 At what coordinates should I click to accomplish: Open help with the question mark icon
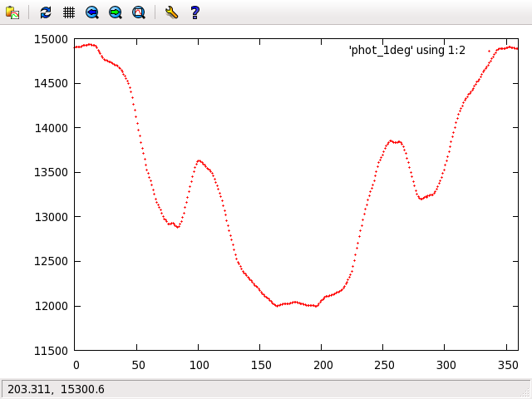(195, 12)
